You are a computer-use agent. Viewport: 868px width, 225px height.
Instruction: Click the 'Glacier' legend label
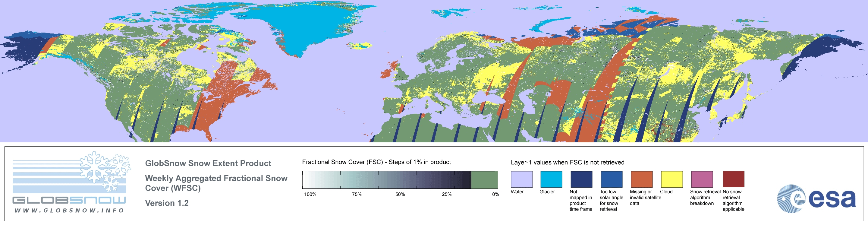[x=547, y=192]
